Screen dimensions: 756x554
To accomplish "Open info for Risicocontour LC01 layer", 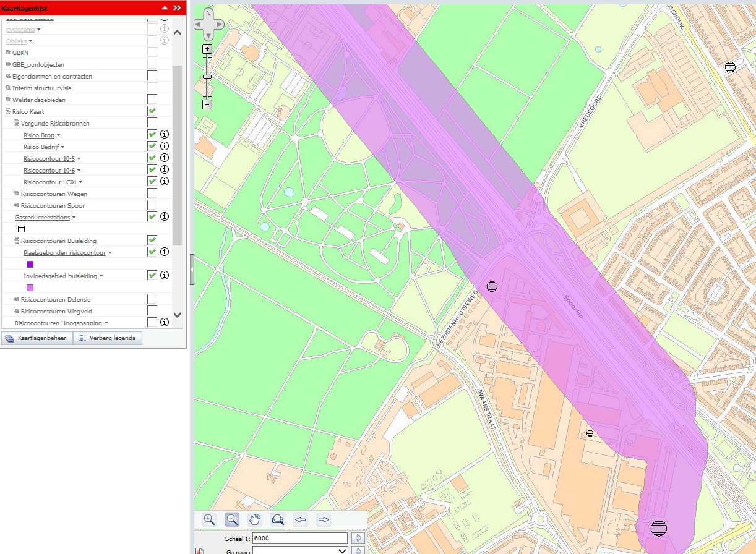I will pyautogui.click(x=165, y=181).
